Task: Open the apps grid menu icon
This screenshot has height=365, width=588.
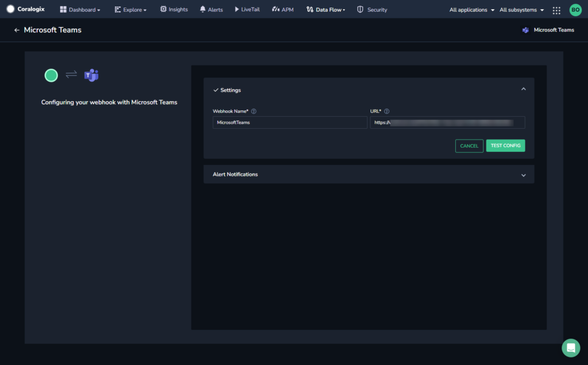Action: pos(556,10)
